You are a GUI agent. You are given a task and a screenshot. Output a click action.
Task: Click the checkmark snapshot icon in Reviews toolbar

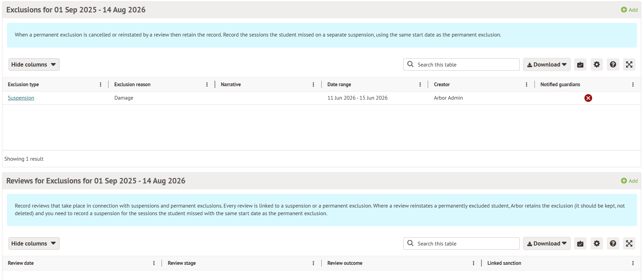coord(580,243)
